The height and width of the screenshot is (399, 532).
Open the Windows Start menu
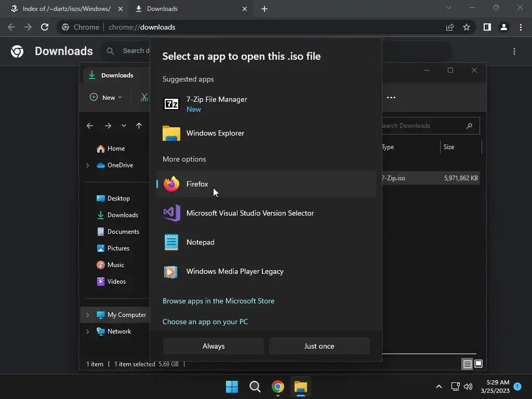pyautogui.click(x=232, y=387)
